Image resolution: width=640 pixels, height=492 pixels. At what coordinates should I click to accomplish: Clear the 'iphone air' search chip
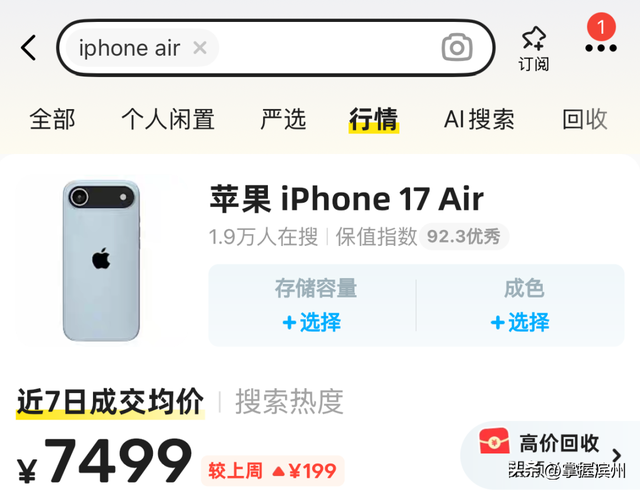(200, 48)
